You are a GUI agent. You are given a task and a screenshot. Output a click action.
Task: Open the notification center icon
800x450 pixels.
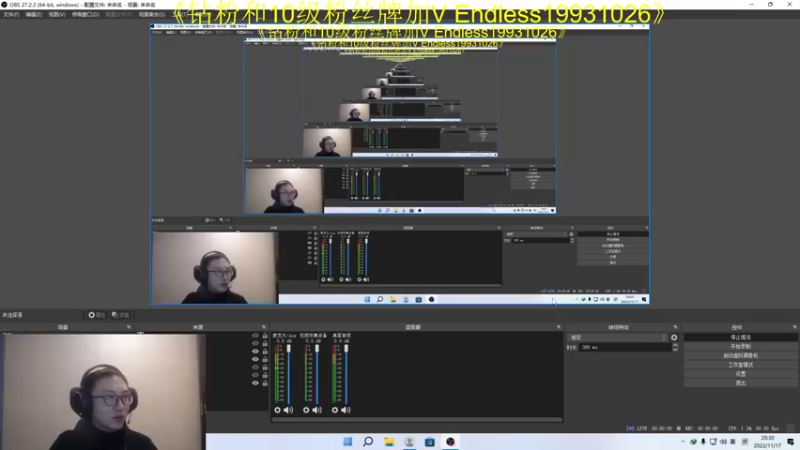pyautogui.click(x=790, y=441)
